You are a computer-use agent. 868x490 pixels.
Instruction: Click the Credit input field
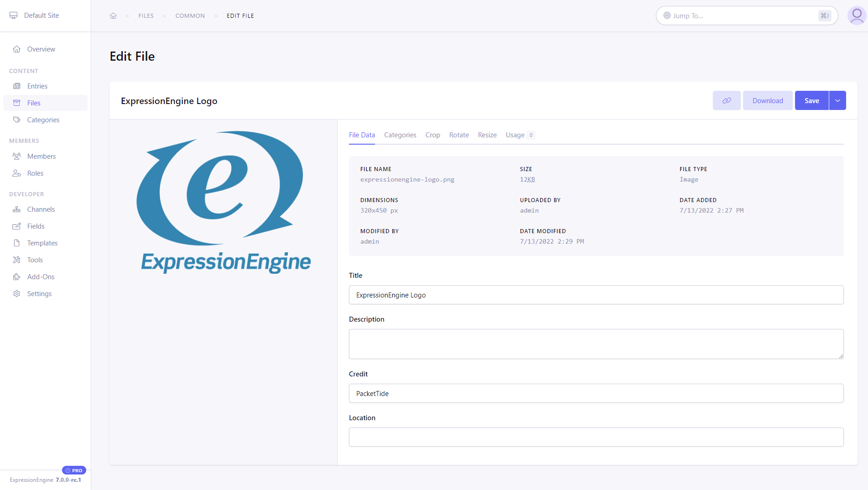pos(596,393)
